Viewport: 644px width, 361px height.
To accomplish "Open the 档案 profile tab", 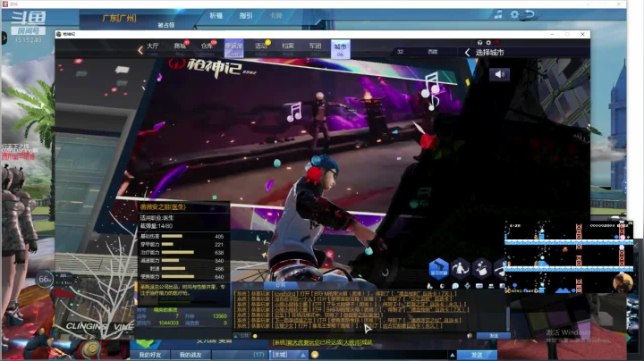I will [288, 48].
